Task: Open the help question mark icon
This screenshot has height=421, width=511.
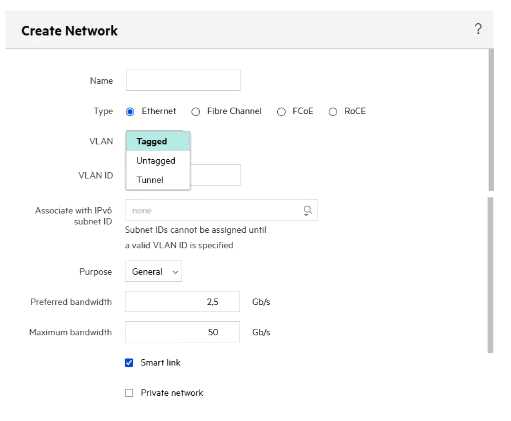Action: click(478, 29)
